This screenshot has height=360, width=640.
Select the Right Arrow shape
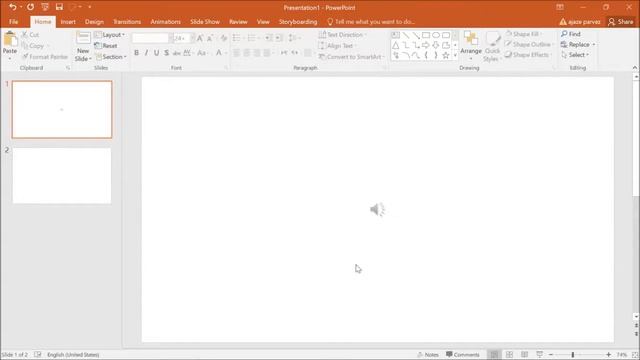pyautogui.click(x=426, y=45)
